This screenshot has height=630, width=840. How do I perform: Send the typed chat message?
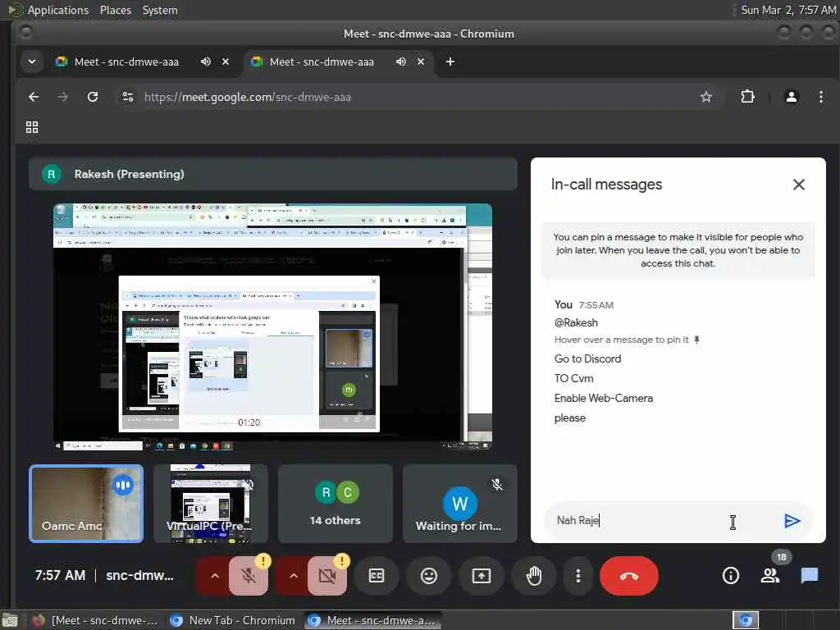click(x=792, y=521)
